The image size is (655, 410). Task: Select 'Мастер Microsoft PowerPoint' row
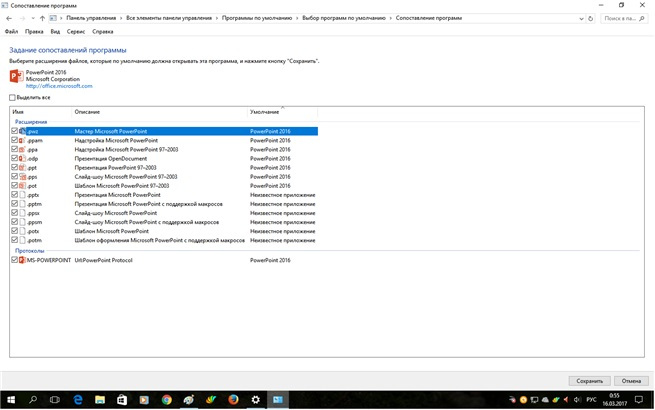point(163,131)
